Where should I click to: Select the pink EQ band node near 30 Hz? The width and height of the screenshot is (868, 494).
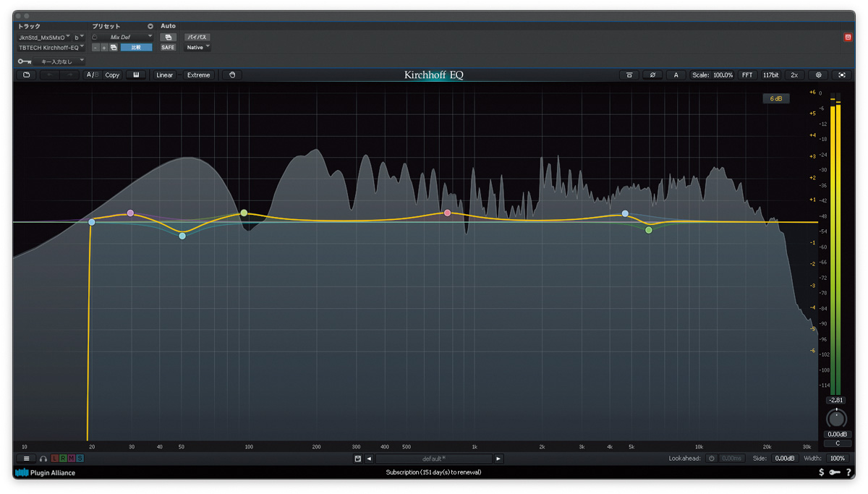click(130, 213)
